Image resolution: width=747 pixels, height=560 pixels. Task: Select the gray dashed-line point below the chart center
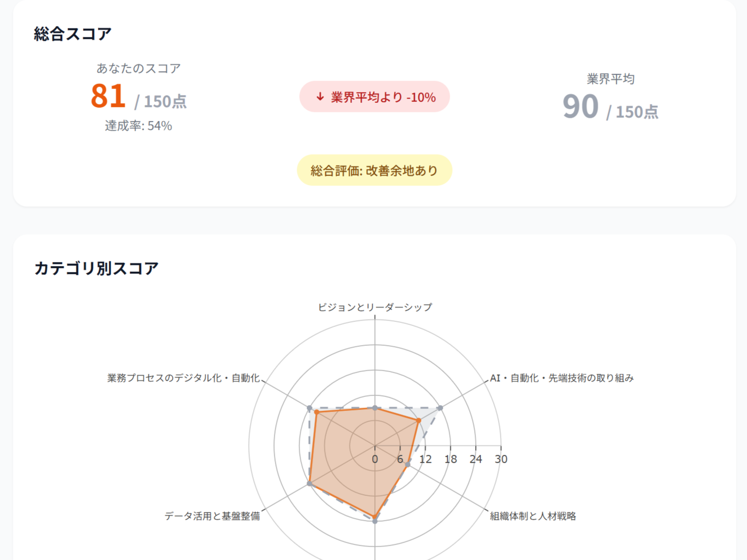pyautogui.click(x=375, y=522)
